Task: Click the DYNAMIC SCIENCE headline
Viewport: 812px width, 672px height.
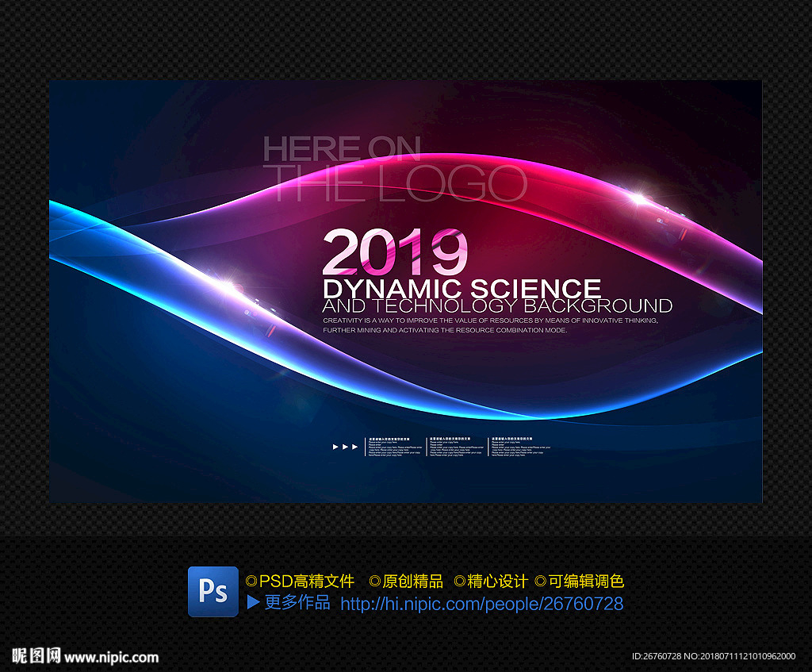Action: tap(462, 289)
